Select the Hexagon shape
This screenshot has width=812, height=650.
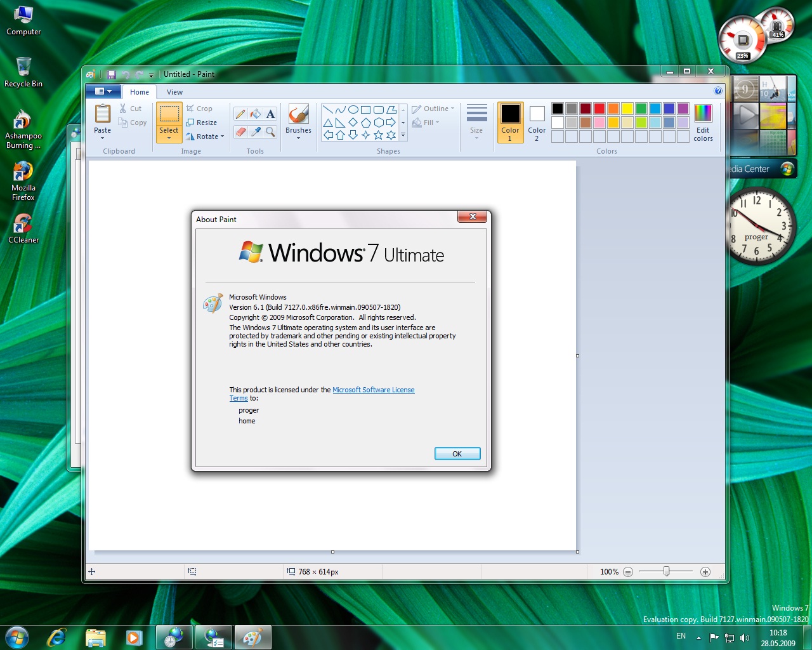pos(379,123)
